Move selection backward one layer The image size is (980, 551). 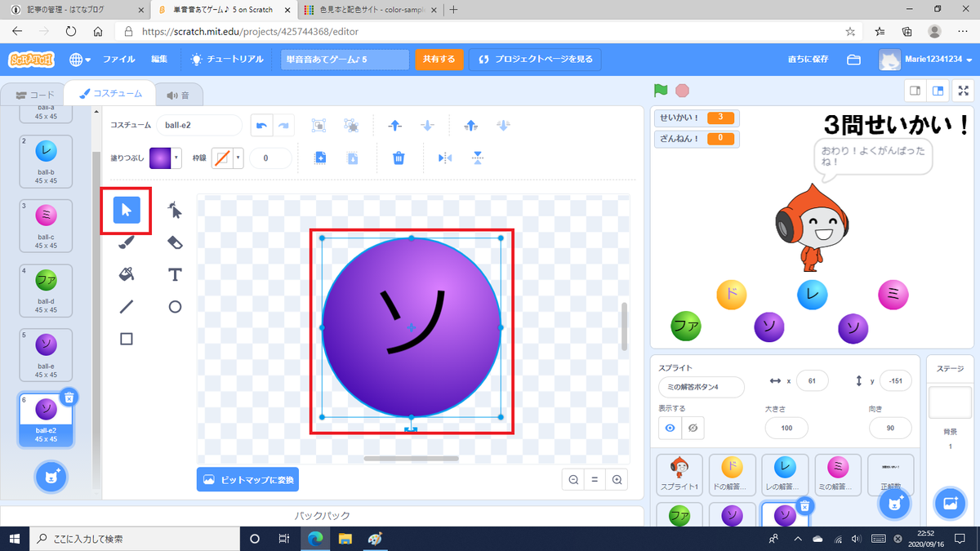point(427,126)
